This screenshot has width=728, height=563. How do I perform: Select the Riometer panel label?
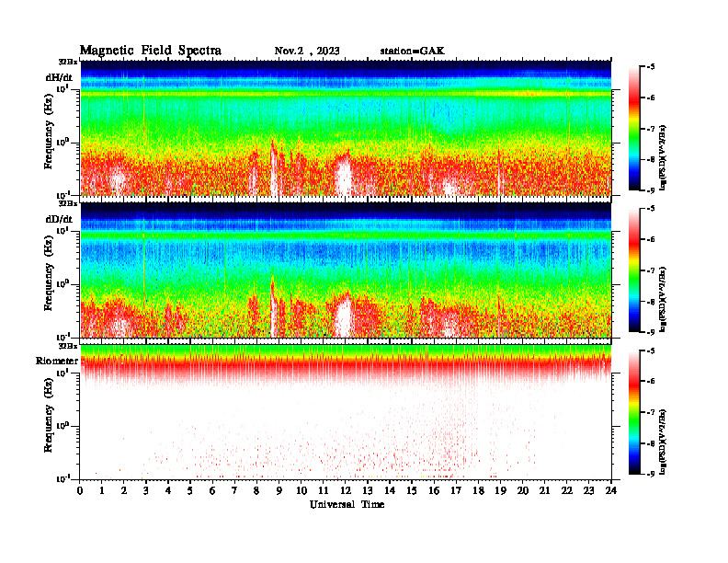pos(57,361)
